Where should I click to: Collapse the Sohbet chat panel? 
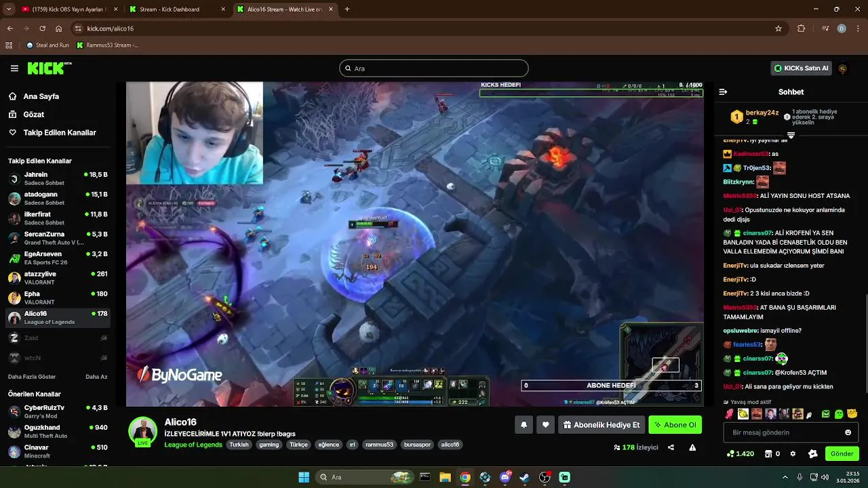[x=723, y=91]
